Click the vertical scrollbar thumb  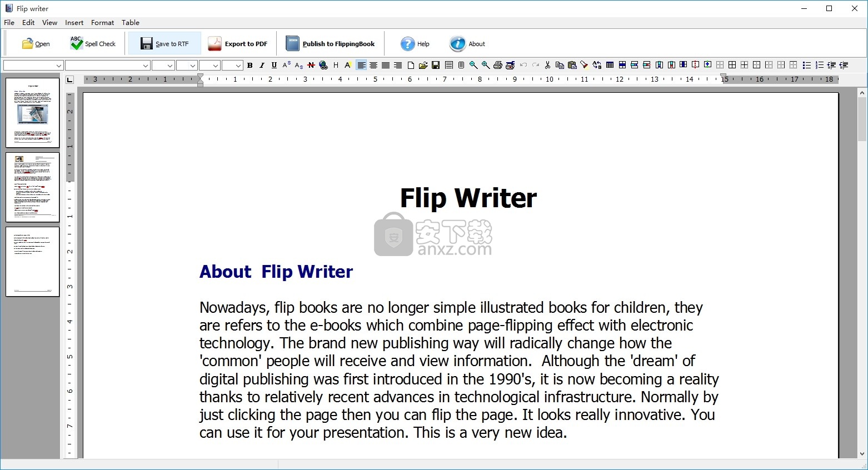pyautogui.click(x=862, y=119)
